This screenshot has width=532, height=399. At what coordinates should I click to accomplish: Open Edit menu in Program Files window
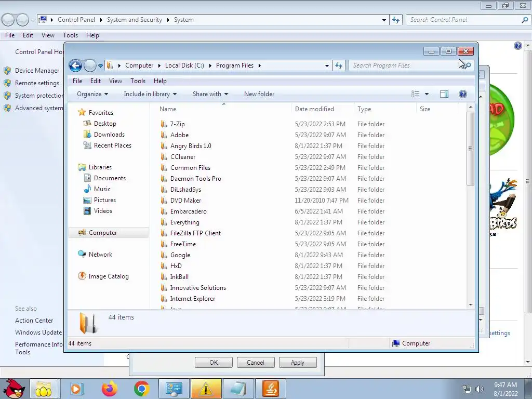click(x=96, y=81)
